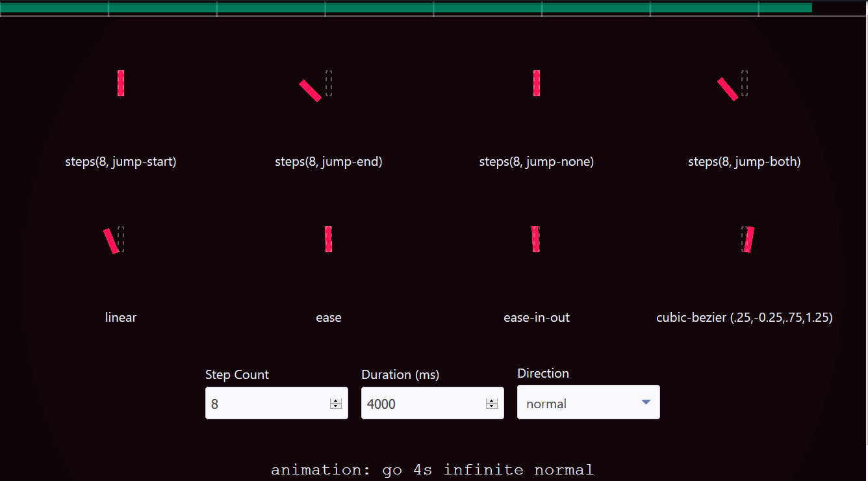Decrease Step Count with the down spinner arrow
The image size is (868, 481).
(336, 406)
